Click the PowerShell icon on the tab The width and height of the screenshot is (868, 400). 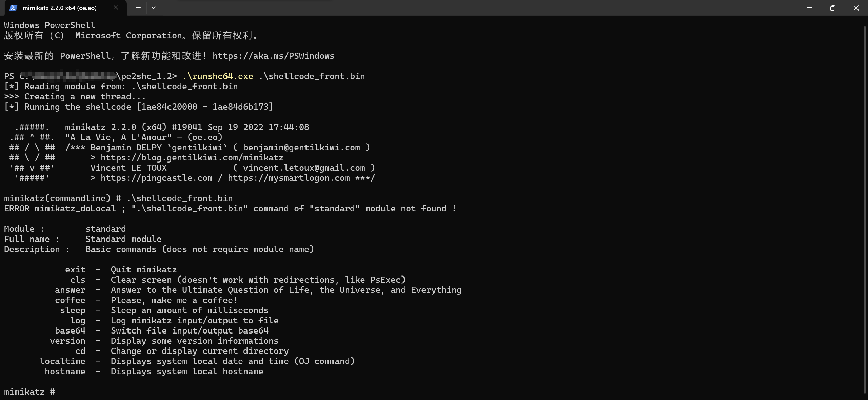pos(13,8)
